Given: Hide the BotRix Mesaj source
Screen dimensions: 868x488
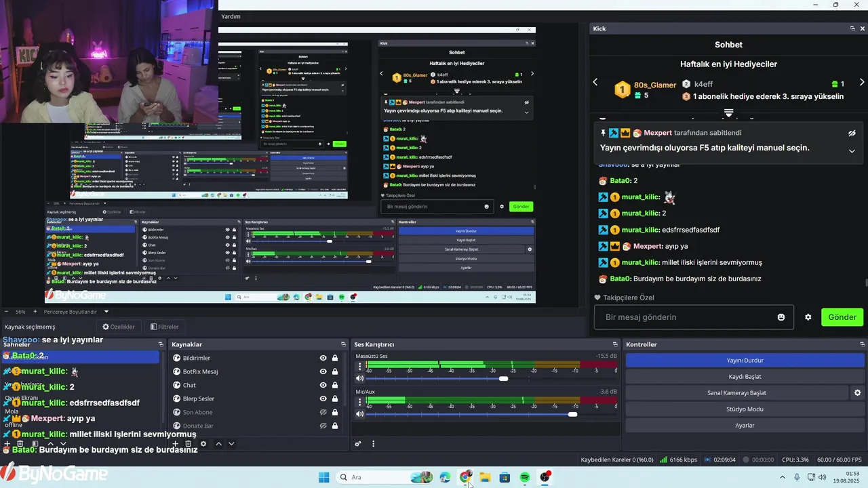Looking at the screenshot, I should coord(323,371).
